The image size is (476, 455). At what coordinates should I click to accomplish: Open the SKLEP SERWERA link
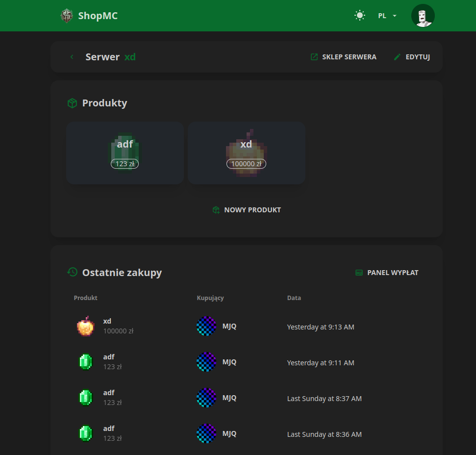click(344, 57)
